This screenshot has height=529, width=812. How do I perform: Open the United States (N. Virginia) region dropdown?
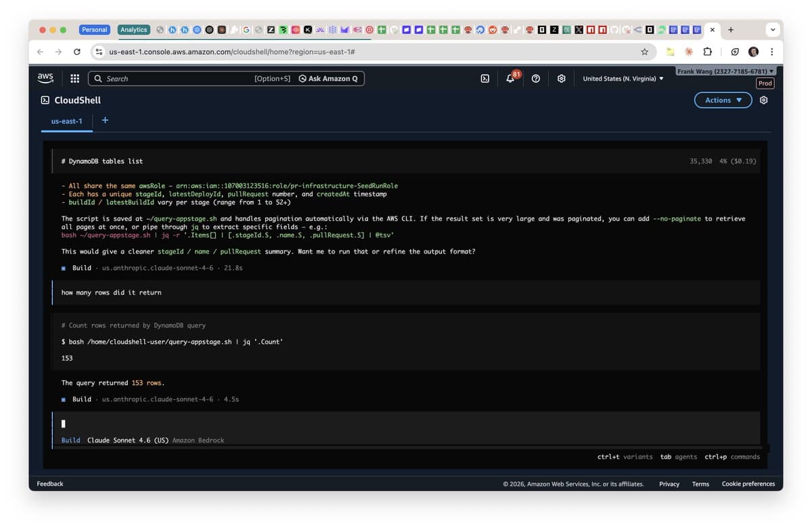tap(622, 78)
